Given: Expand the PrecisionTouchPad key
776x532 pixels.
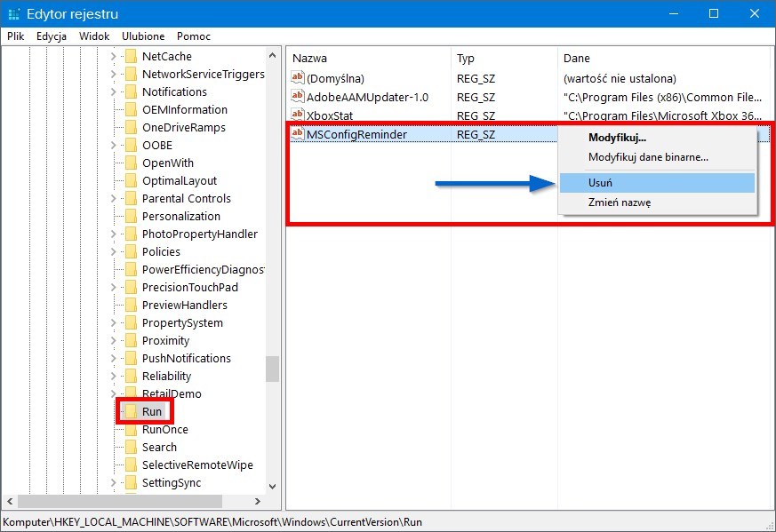Looking at the screenshot, I should [x=113, y=287].
